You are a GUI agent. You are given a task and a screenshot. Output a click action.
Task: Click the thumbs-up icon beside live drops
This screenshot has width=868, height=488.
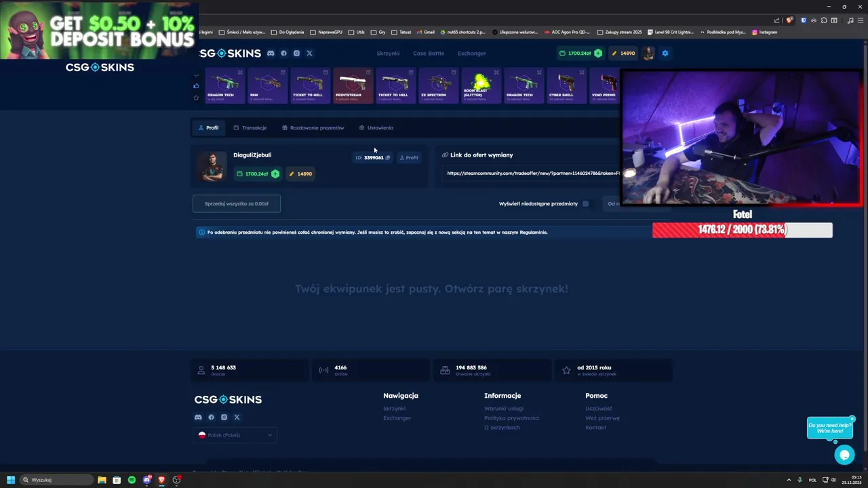(197, 86)
